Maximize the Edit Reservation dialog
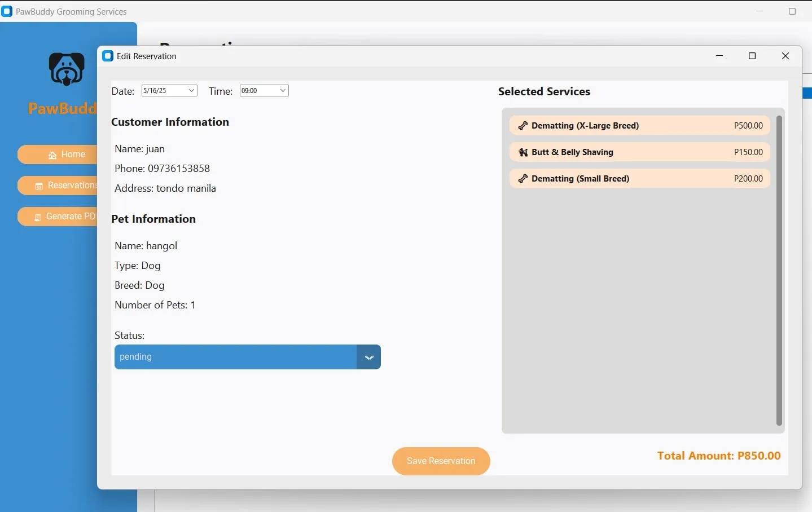812x512 pixels. [x=752, y=56]
